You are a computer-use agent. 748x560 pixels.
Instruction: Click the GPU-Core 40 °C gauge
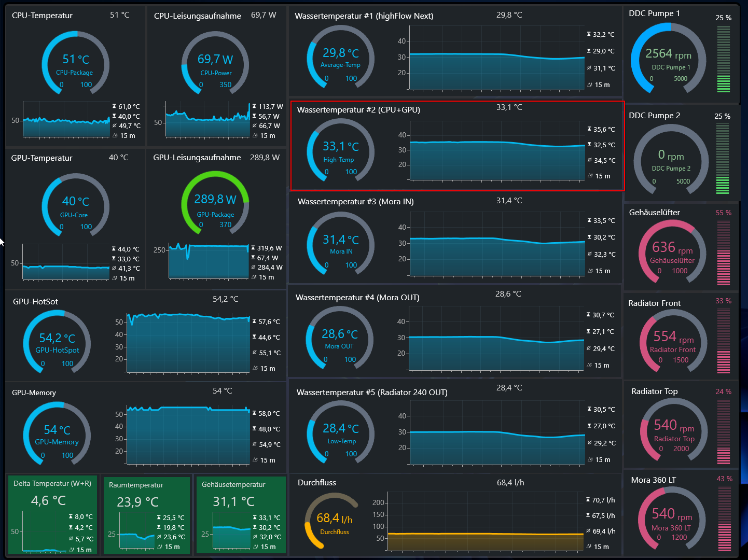click(x=75, y=205)
